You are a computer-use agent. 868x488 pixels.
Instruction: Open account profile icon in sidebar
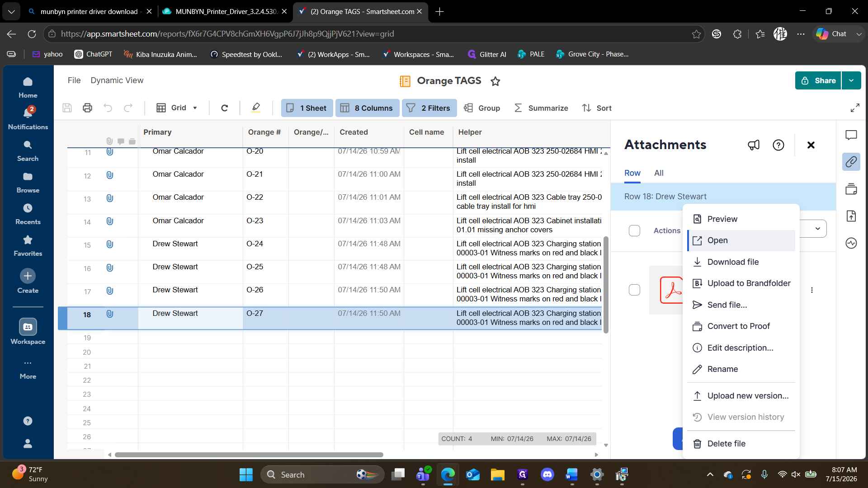click(x=28, y=443)
